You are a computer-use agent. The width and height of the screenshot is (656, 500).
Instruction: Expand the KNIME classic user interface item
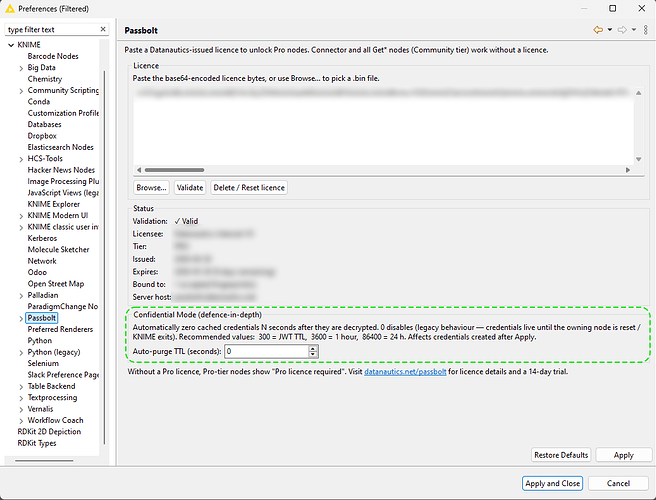pyautogui.click(x=21, y=227)
